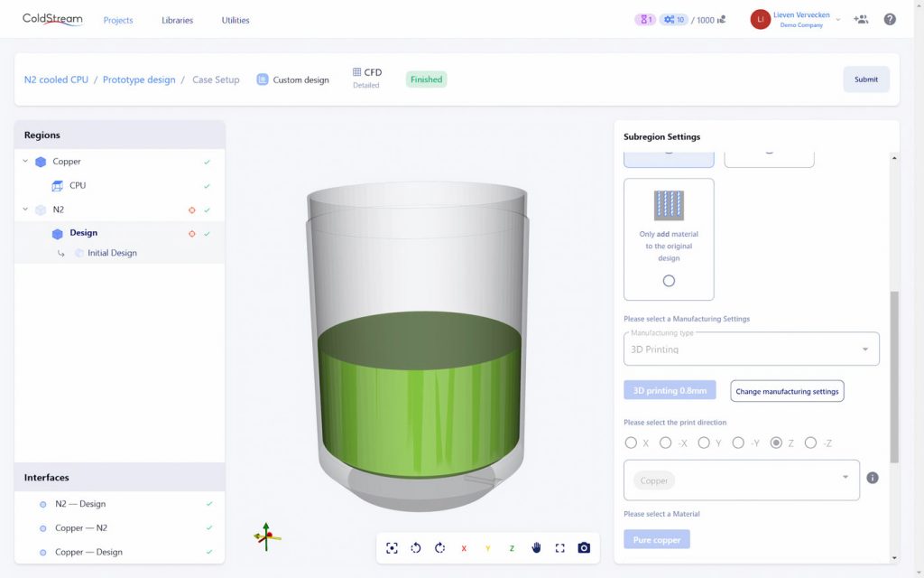The height and width of the screenshot is (578, 924).
Task: Click the Subregion Settings scrollbar thumb
Action: [894, 377]
